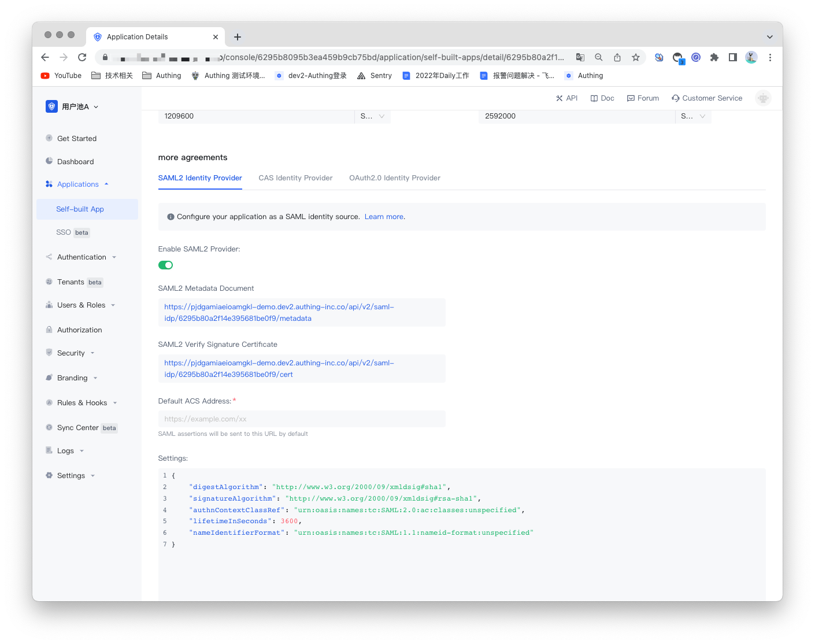Open the SAML2 Metadata Document link
815x644 pixels.
279,312
